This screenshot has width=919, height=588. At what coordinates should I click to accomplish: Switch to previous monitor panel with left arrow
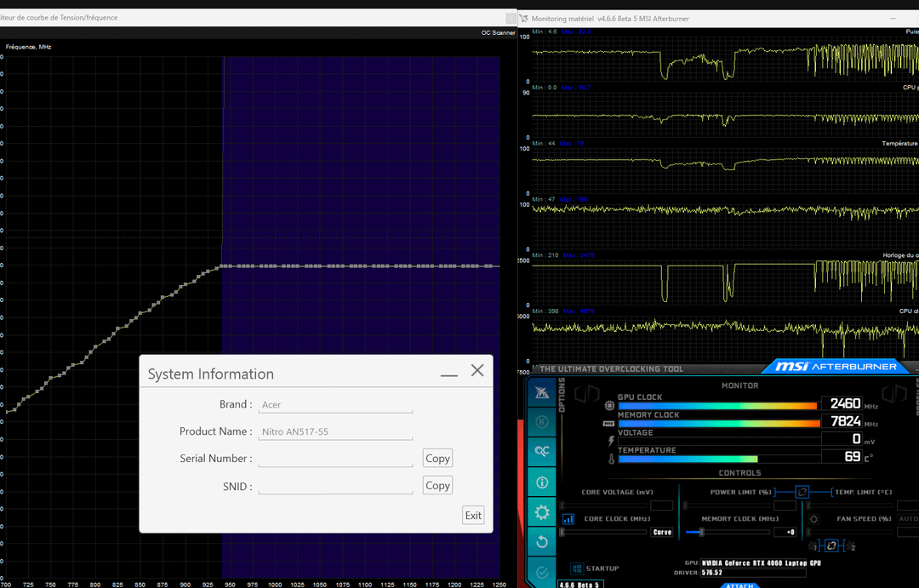[x=586, y=393]
